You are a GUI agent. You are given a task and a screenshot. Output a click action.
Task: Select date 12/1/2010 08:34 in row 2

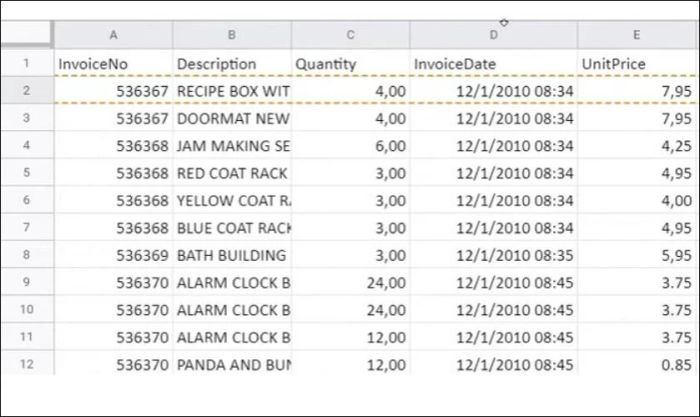[x=493, y=91]
